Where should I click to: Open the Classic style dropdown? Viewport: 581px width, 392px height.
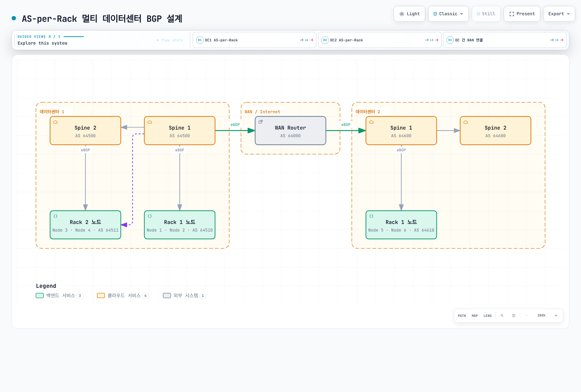[448, 14]
